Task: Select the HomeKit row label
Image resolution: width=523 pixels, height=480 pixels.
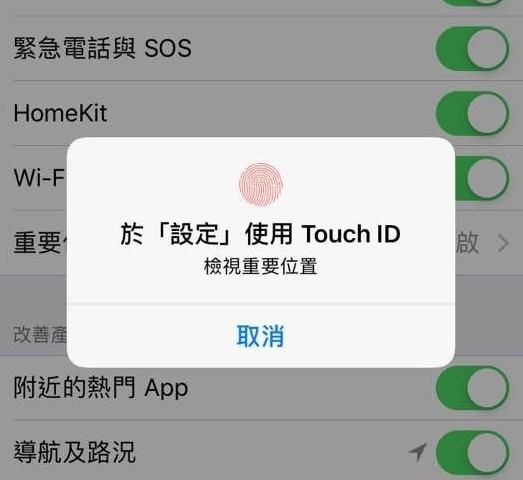Action: click(x=60, y=113)
